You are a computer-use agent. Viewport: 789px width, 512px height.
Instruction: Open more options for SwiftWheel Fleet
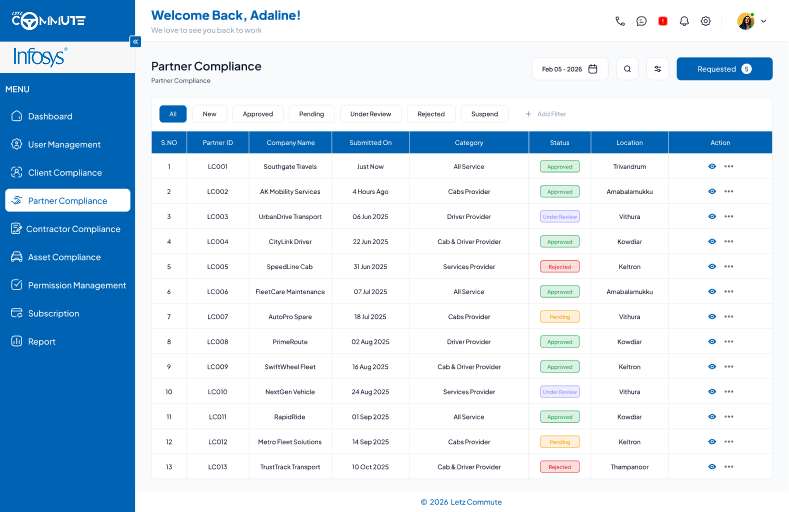[x=729, y=367]
